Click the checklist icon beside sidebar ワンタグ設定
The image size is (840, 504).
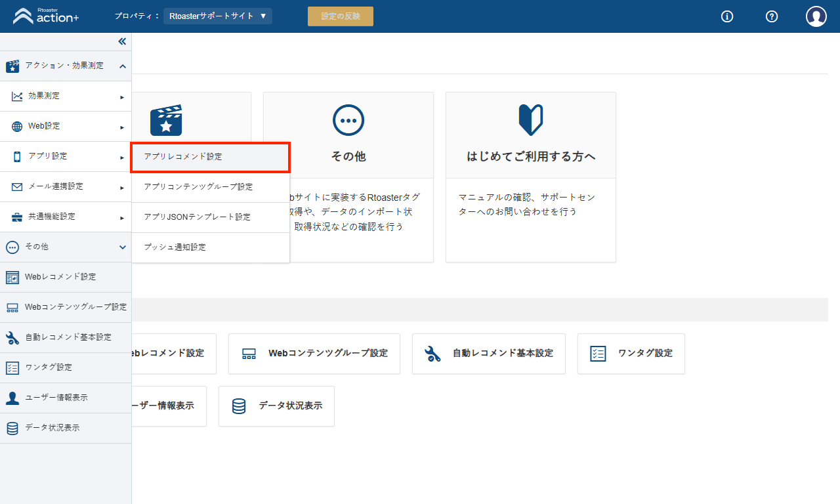pos(12,367)
